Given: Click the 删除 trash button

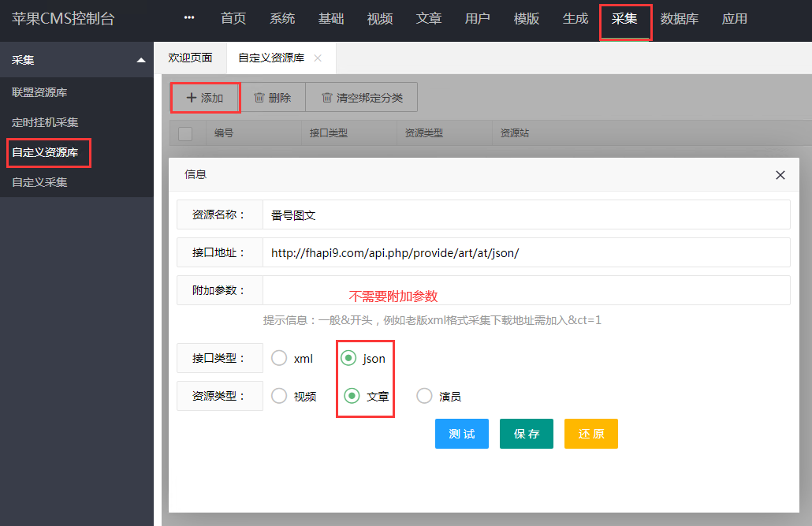Looking at the screenshot, I should pos(272,98).
